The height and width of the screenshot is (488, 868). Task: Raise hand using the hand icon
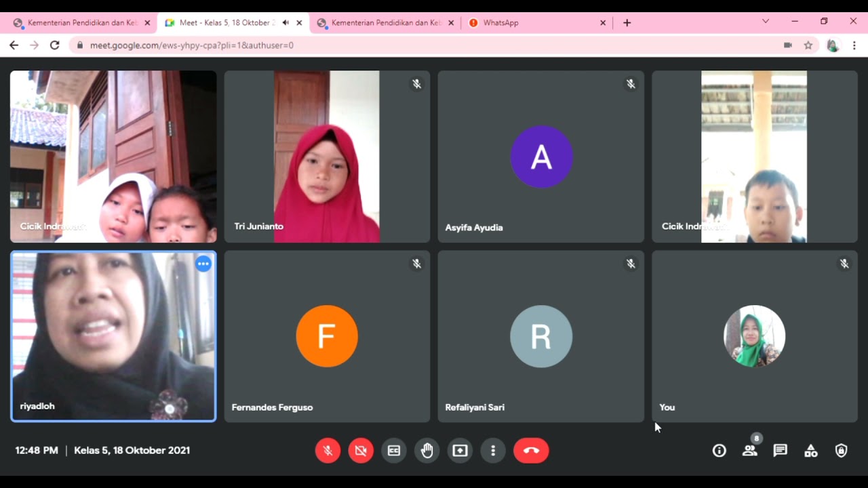[427, 451]
